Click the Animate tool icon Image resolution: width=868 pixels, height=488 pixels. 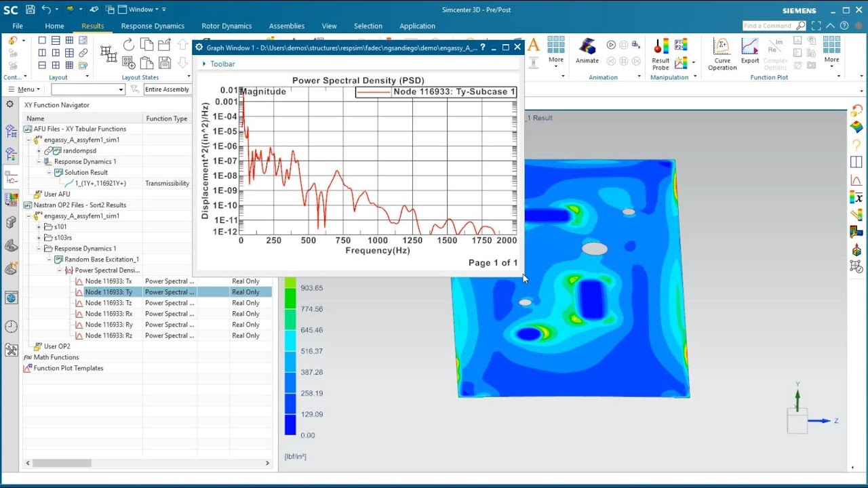click(x=587, y=51)
